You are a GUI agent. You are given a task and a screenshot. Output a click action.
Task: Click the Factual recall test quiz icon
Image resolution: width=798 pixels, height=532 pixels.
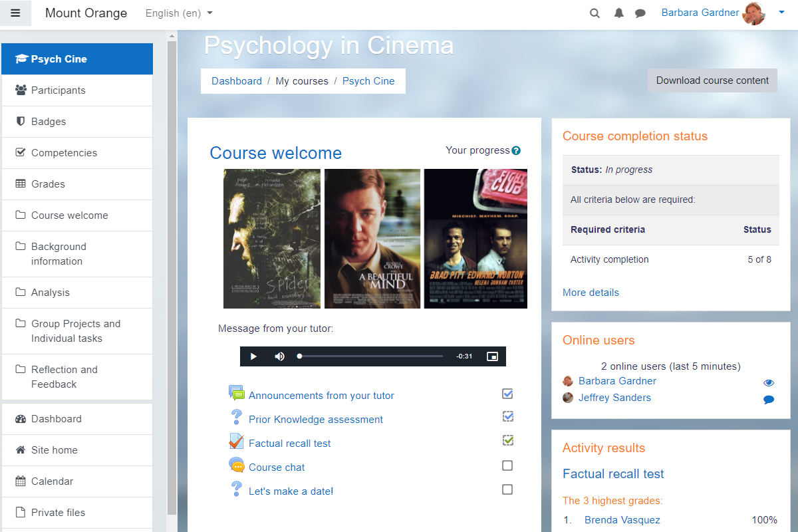point(236,441)
